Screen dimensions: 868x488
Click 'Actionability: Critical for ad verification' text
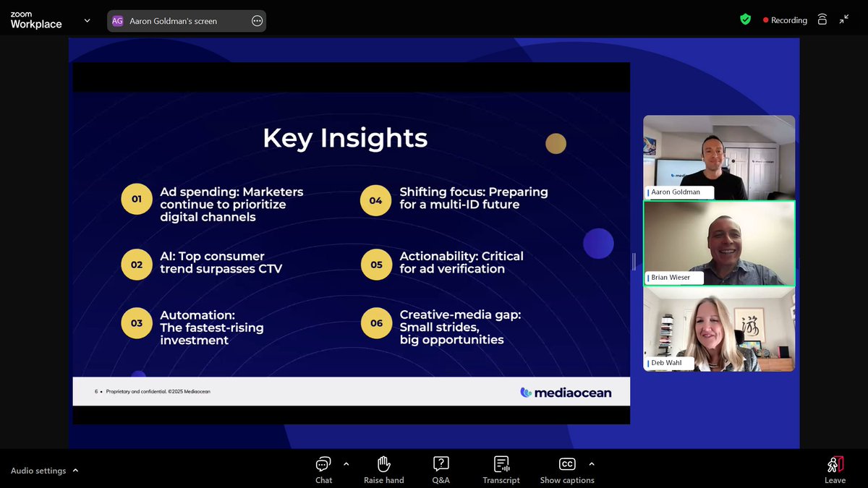pos(461,262)
